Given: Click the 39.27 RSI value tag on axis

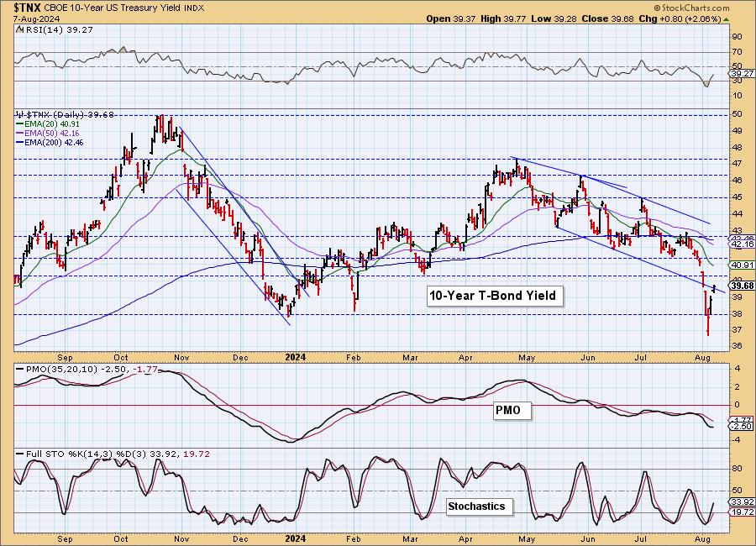Looking at the screenshot, I should click(x=743, y=73).
